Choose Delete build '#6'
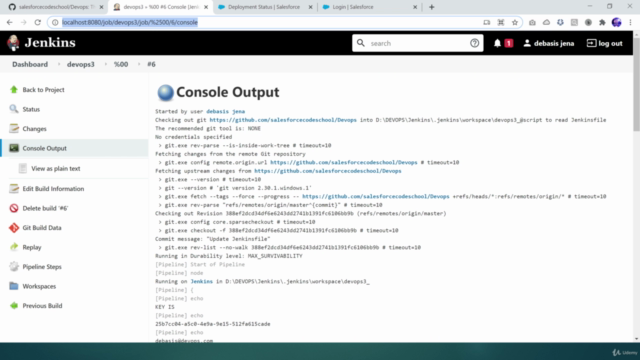The image size is (640, 360). pyautogui.click(x=45, y=209)
